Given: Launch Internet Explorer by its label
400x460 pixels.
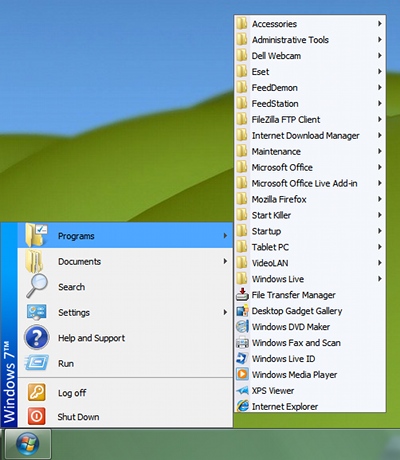Looking at the screenshot, I should (285, 407).
